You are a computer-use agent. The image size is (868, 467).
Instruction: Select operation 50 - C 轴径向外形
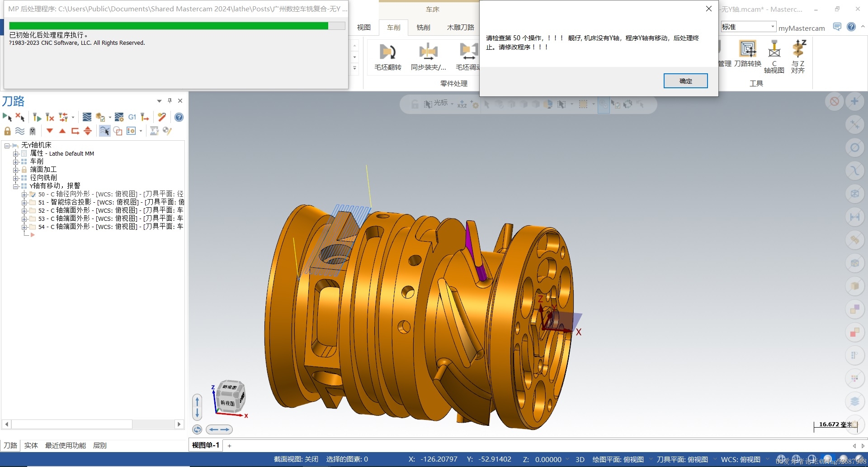(x=110, y=194)
